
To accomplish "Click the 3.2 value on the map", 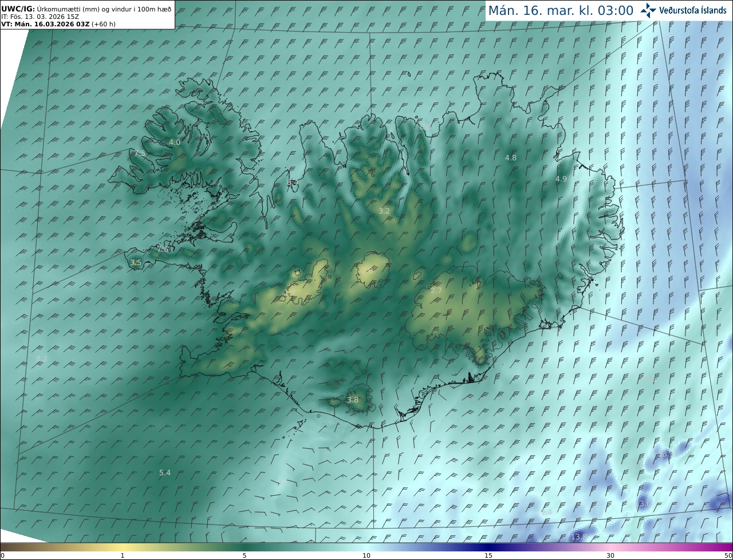I will tap(384, 211).
